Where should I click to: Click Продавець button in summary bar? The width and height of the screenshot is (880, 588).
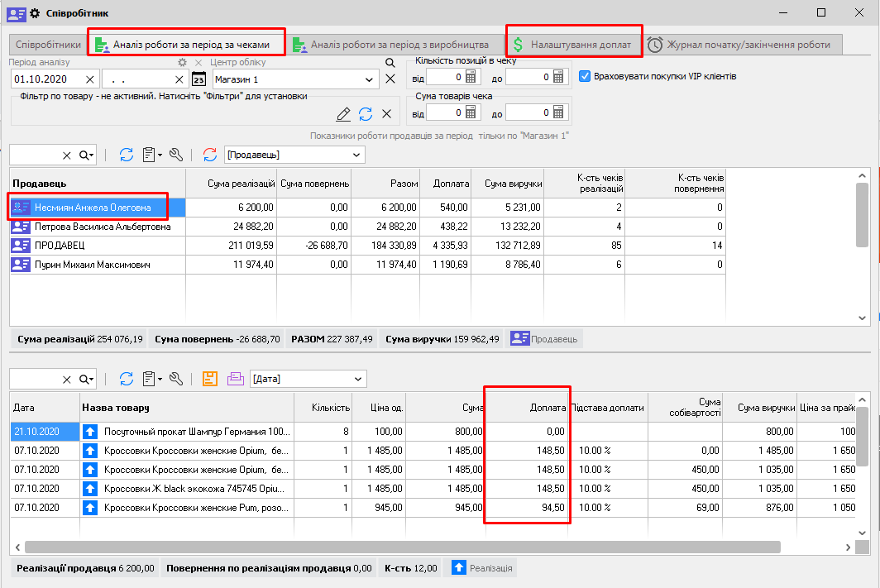point(546,338)
